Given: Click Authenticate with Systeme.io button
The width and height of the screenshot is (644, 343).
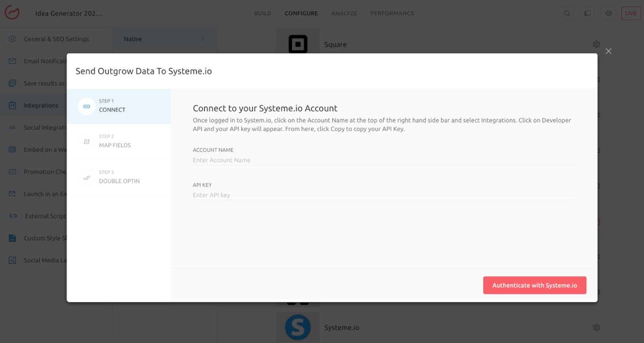Looking at the screenshot, I should coord(534,285).
